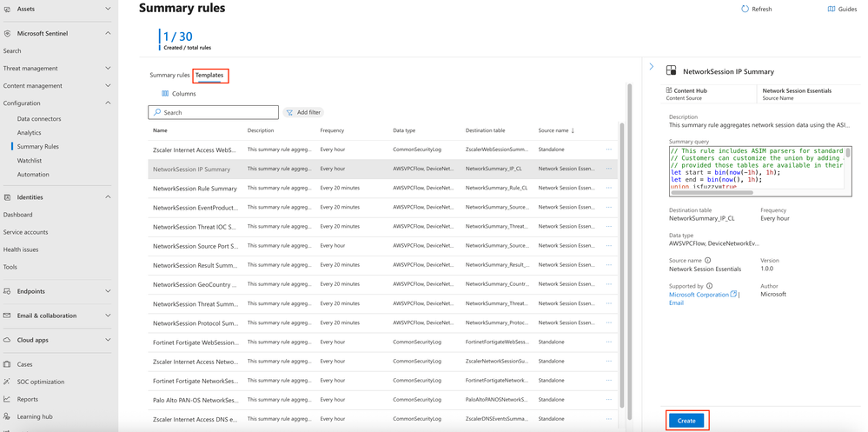
Task: Collapse Identities section chevron
Action: click(108, 196)
